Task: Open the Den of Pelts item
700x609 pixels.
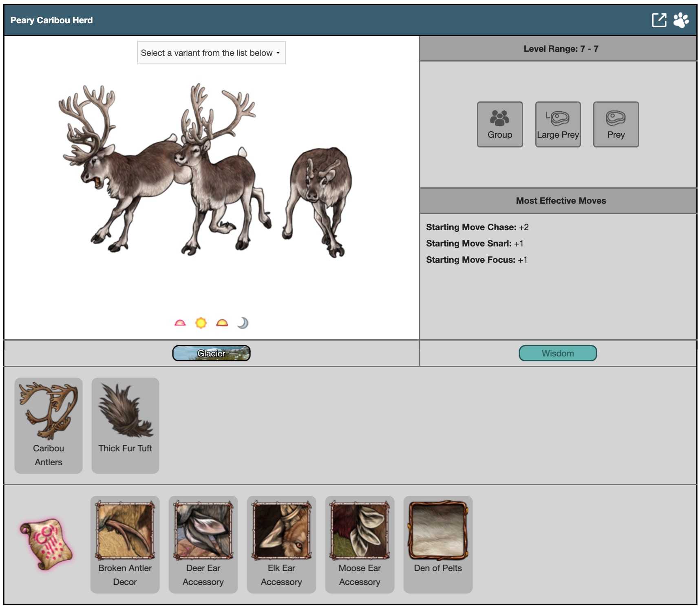Action: [438, 544]
